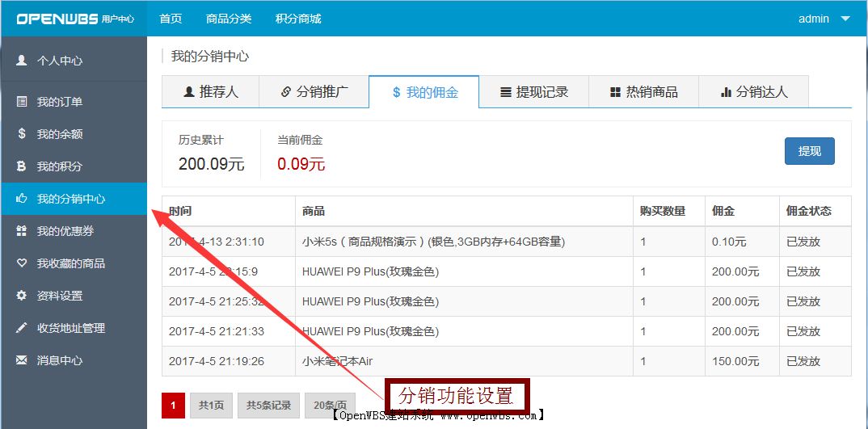Open the 分销推广 tab
The height and width of the screenshot is (429, 868).
314,92
